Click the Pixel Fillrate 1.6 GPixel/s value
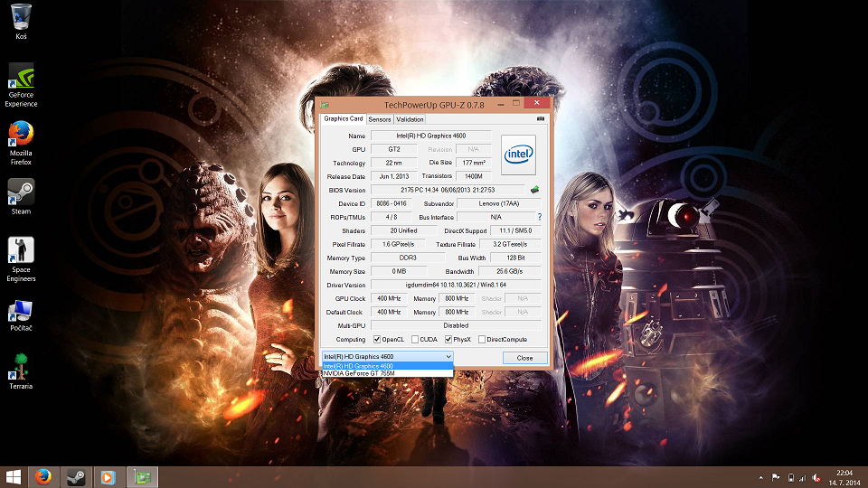 pos(398,244)
